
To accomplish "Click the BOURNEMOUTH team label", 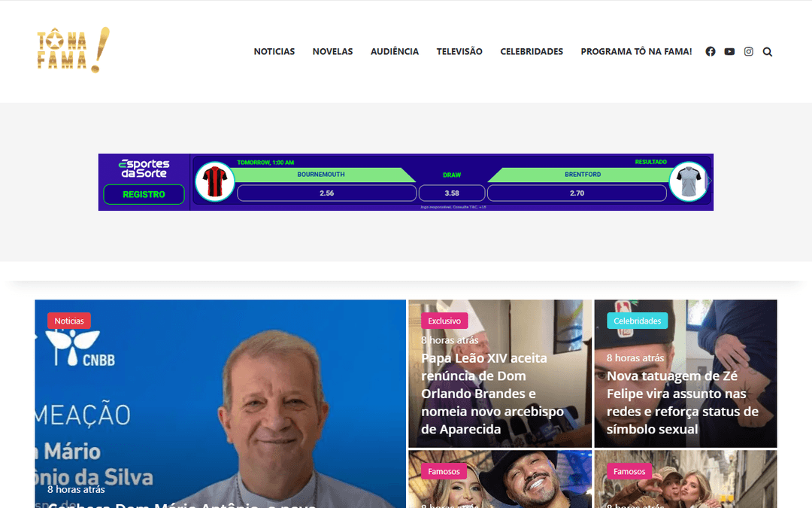I will click(x=320, y=174).
